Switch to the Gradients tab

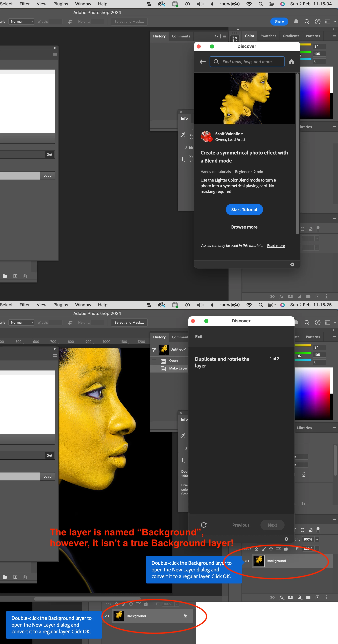[291, 36]
